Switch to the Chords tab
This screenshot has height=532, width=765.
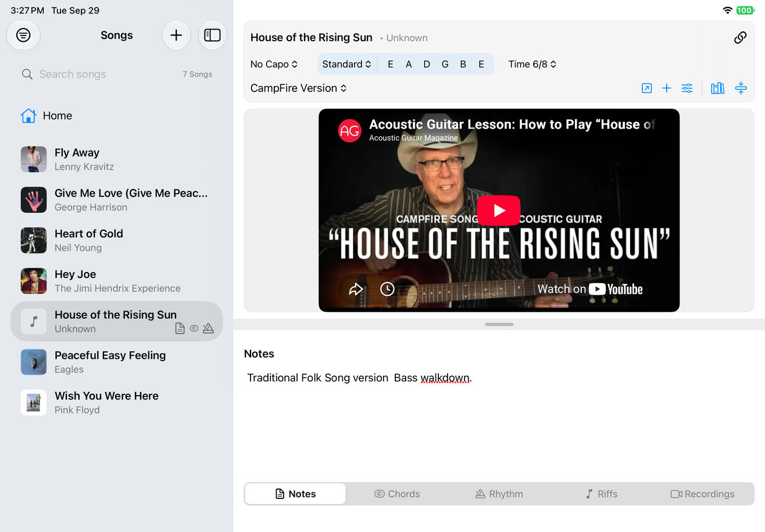(x=397, y=494)
